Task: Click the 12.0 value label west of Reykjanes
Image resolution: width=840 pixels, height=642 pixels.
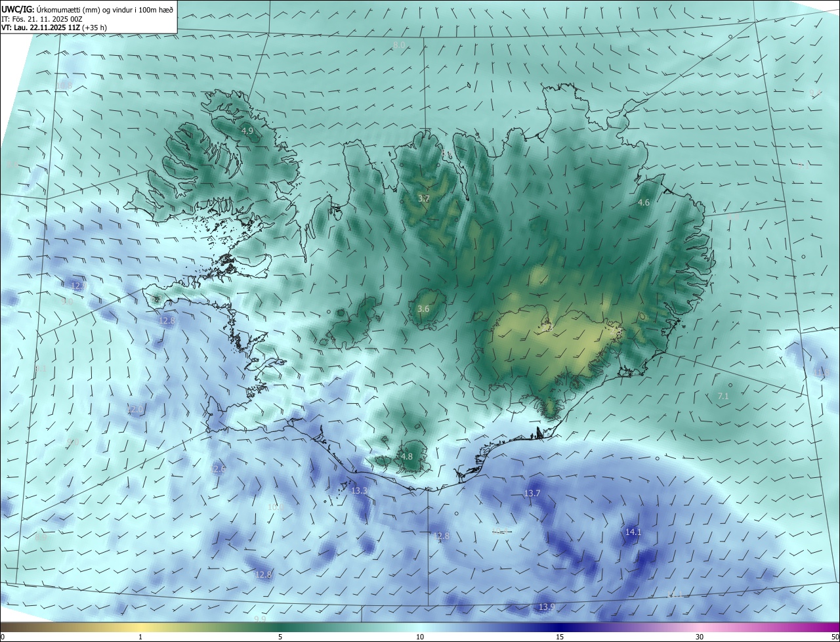Action: click(135, 409)
